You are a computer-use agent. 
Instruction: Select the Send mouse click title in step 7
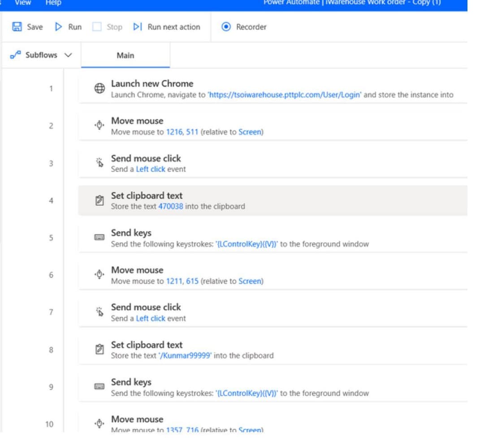[x=146, y=307]
